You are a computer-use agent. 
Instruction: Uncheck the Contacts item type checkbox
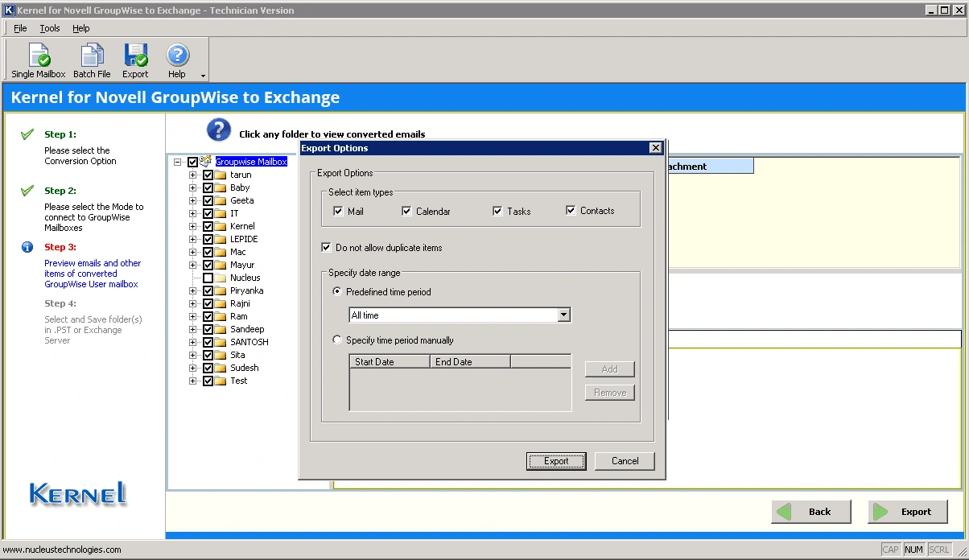571,211
